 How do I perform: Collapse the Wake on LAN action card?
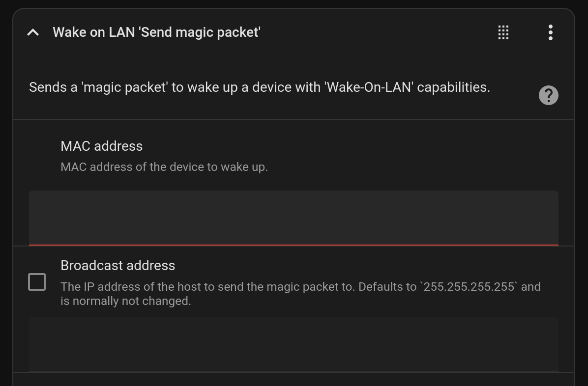(x=33, y=32)
